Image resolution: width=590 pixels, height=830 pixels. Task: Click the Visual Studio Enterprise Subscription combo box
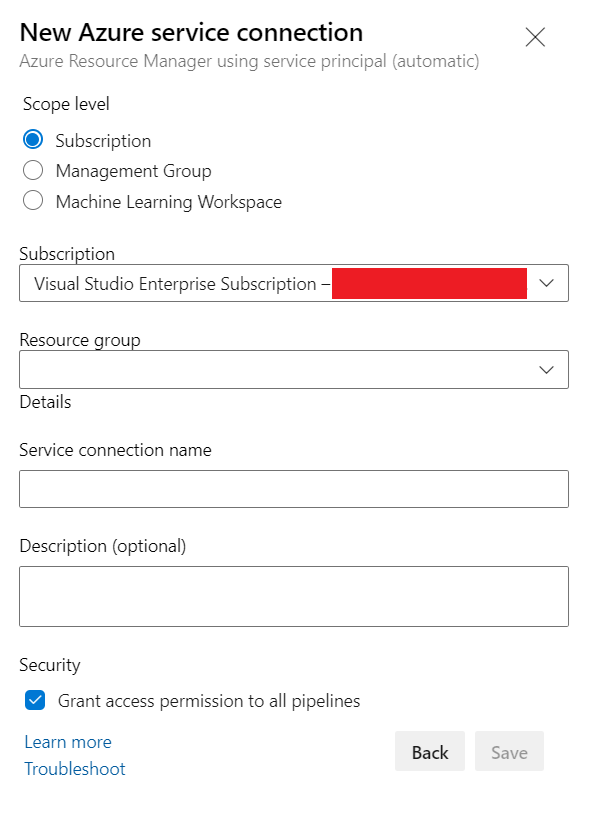pos(294,283)
